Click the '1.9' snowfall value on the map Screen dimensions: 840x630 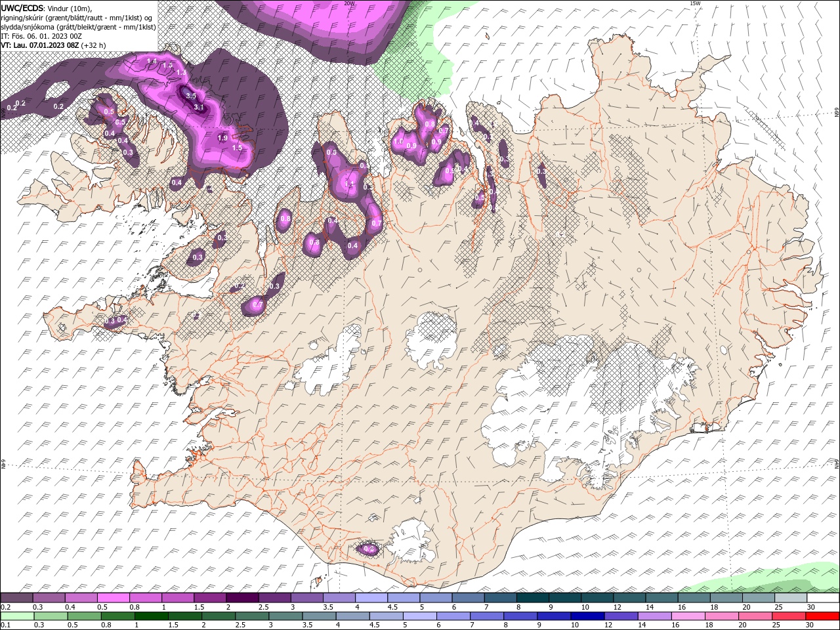[222, 138]
